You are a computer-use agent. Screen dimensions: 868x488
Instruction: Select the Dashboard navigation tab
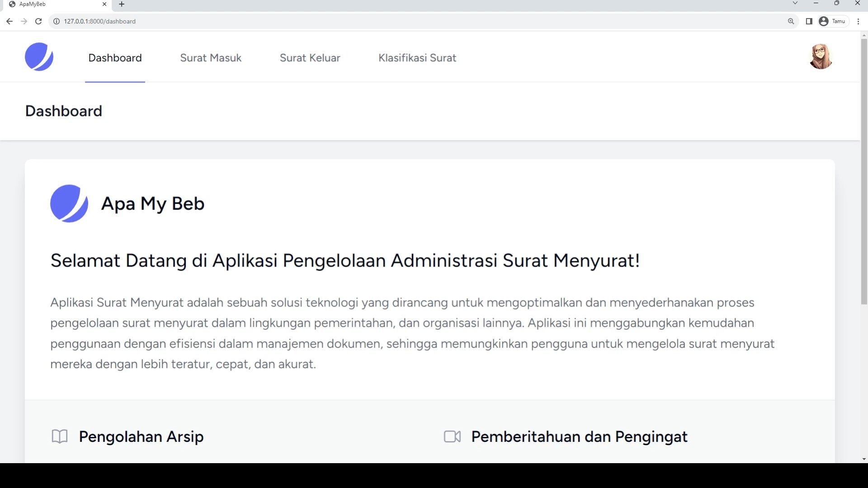(x=115, y=58)
